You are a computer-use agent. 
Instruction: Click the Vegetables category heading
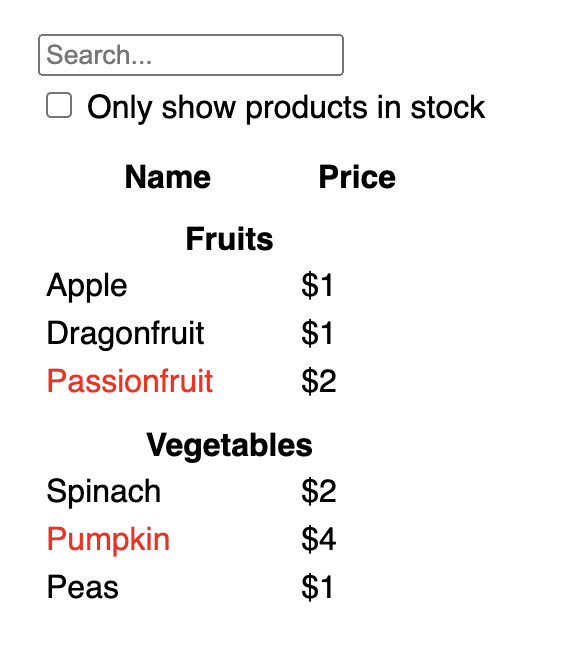(x=230, y=445)
